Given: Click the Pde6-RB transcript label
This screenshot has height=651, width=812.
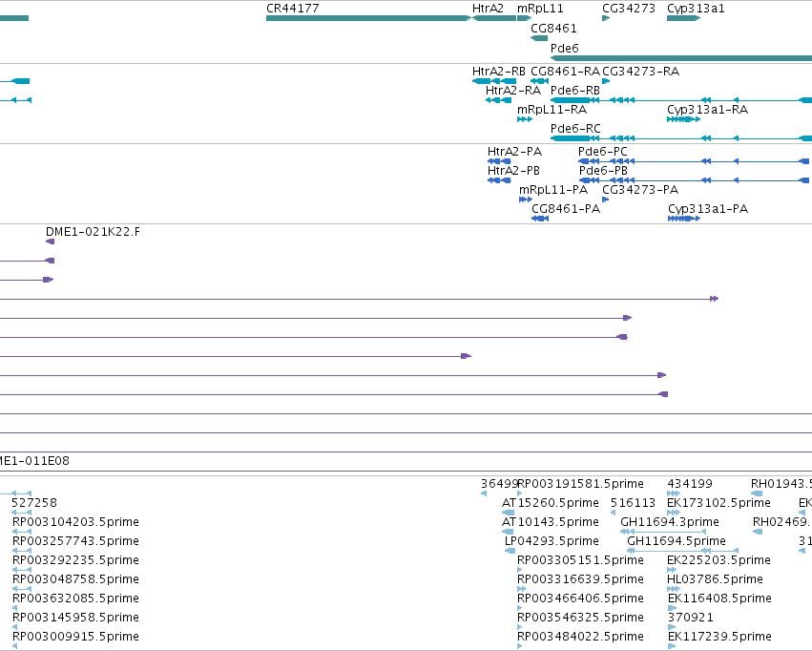Looking at the screenshot, I should [x=575, y=90].
